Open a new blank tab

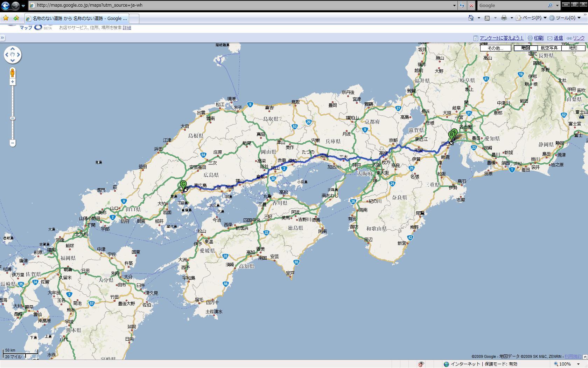(134, 18)
